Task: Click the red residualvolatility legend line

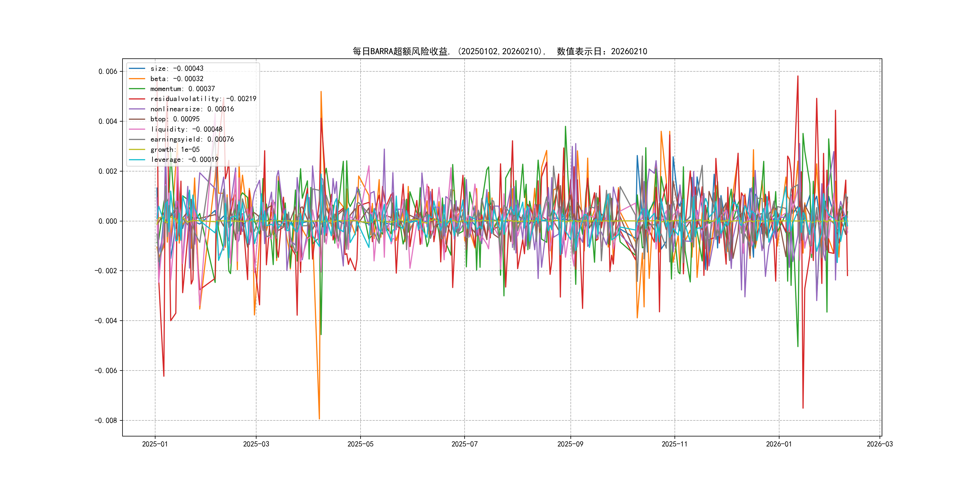Action: (x=137, y=99)
